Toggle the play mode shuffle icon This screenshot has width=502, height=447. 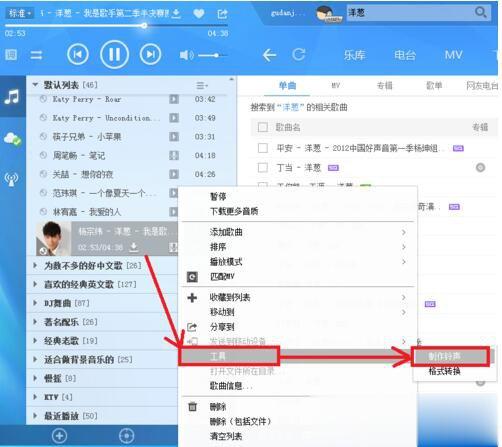36,55
